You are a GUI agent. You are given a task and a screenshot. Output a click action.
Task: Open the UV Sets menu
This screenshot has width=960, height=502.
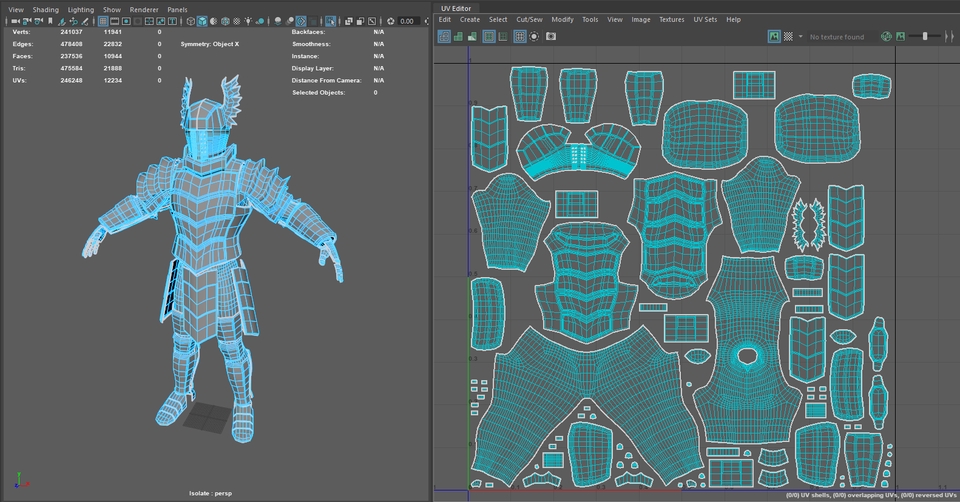point(705,20)
